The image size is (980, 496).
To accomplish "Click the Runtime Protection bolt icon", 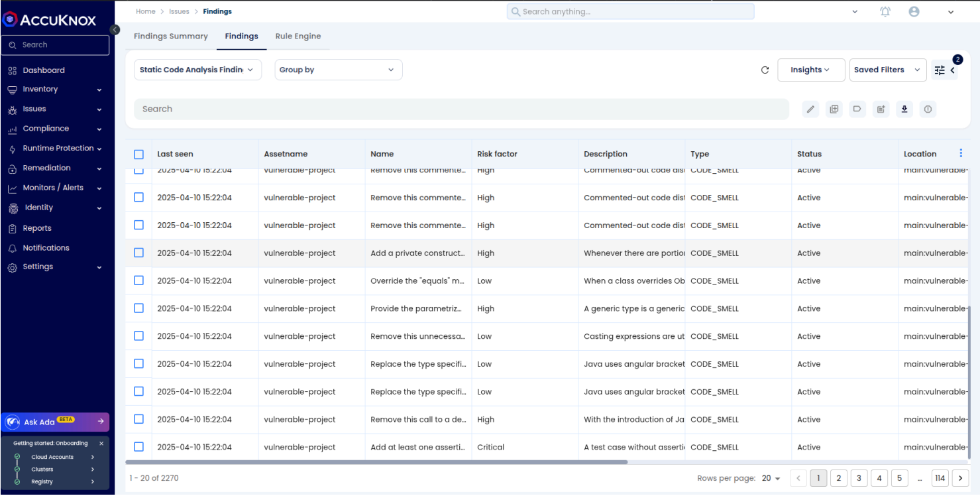I will 12,149.
